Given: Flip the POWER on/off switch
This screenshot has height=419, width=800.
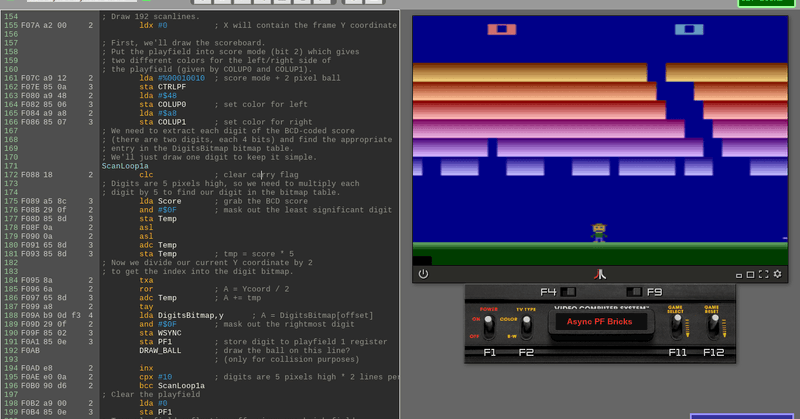Looking at the screenshot, I should pos(488,326).
